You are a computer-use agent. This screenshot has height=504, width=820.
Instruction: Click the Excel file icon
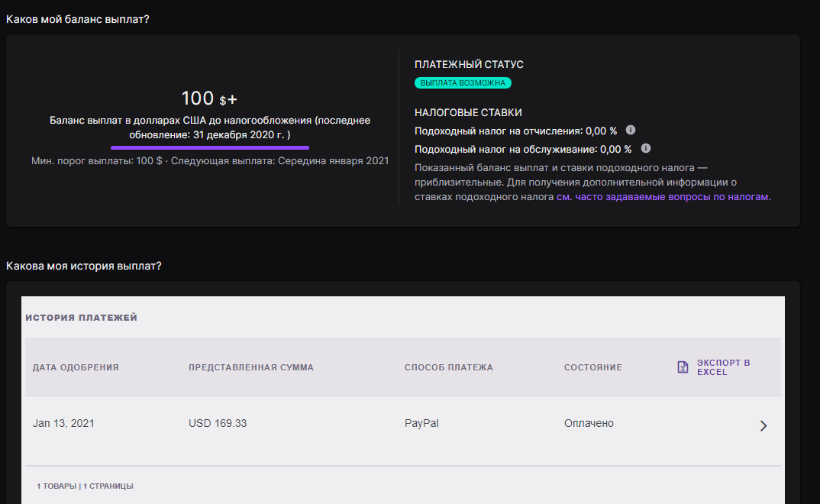683,367
